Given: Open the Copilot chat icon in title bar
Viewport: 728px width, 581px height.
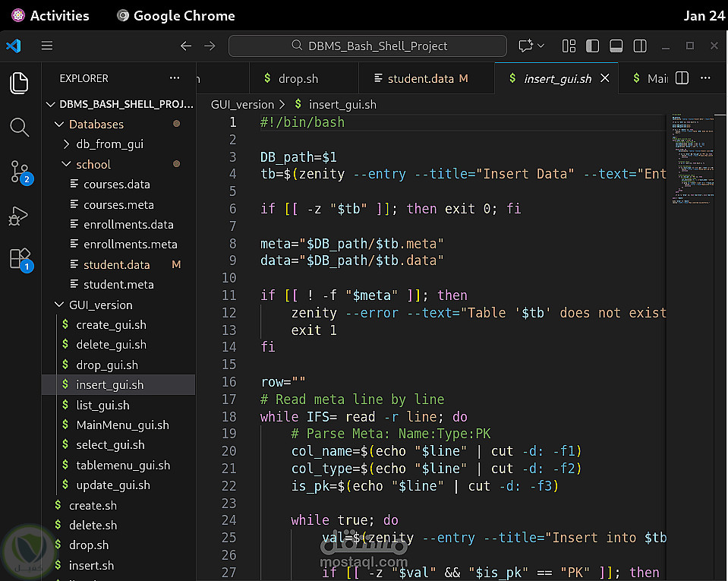Looking at the screenshot, I should coord(525,46).
